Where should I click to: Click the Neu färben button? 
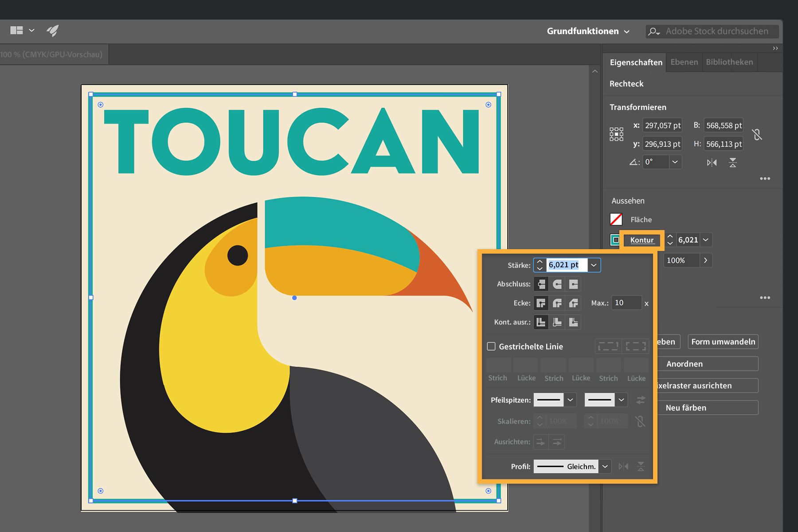(686, 408)
